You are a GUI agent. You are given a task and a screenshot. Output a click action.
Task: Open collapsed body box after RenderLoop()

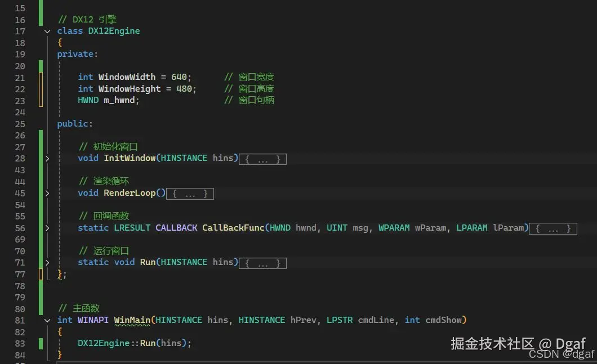(x=190, y=194)
